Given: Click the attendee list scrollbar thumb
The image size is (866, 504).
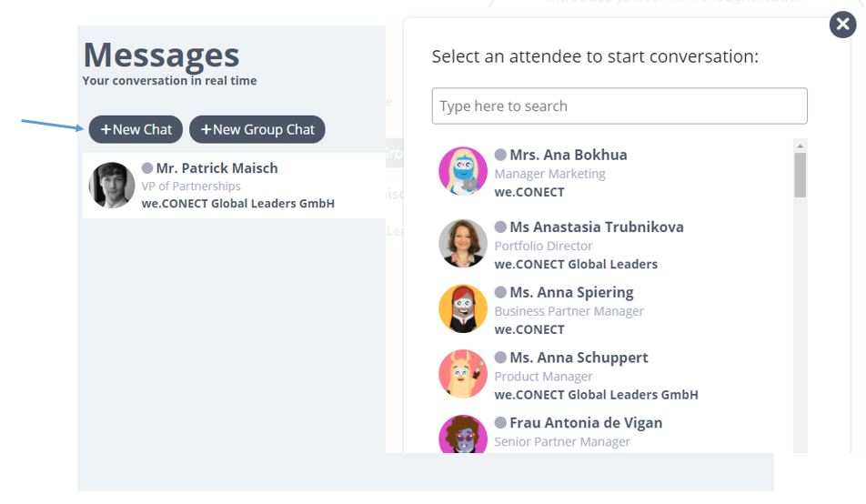Looking at the screenshot, I should pos(801,176).
